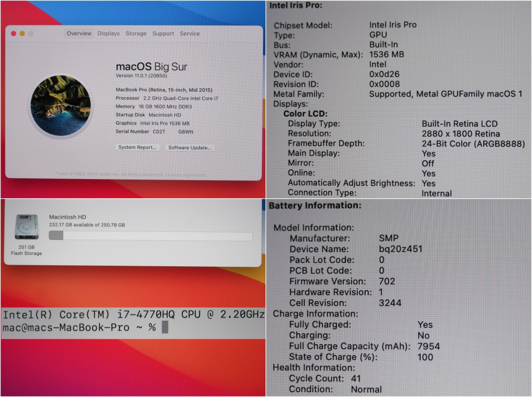Minimize the About This Mac window
This screenshot has width=532, height=397.
click(x=22, y=34)
